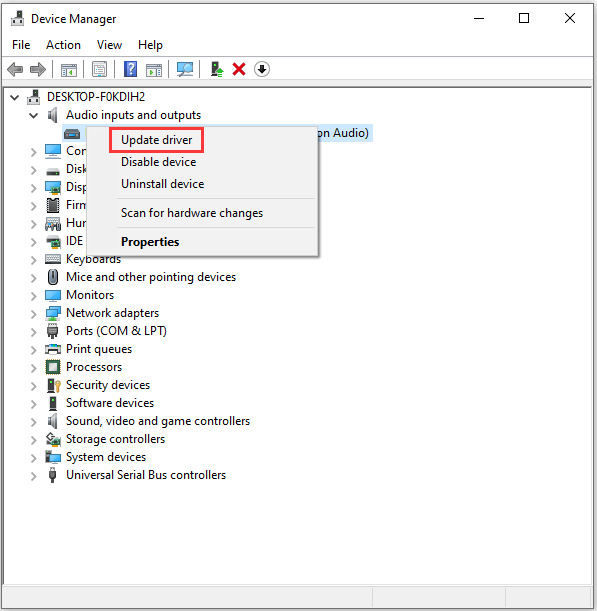Click the Update device driver toolbar icon
597x611 pixels.
217,69
